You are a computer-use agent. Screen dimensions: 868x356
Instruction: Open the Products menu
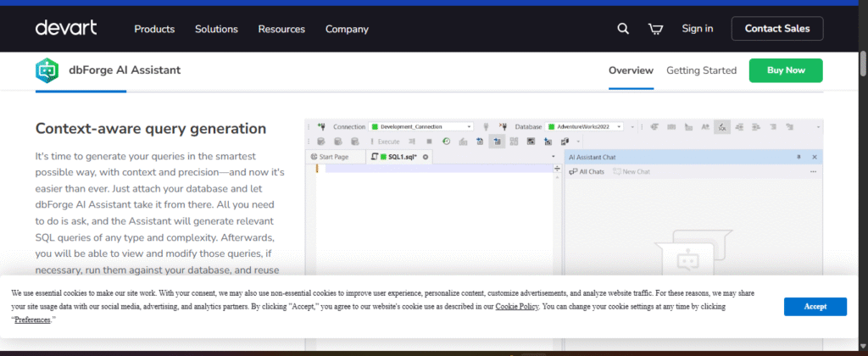pyautogui.click(x=154, y=30)
